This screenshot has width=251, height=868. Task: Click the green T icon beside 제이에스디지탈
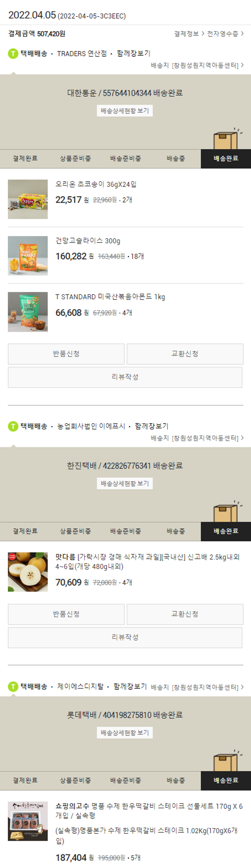[13, 686]
